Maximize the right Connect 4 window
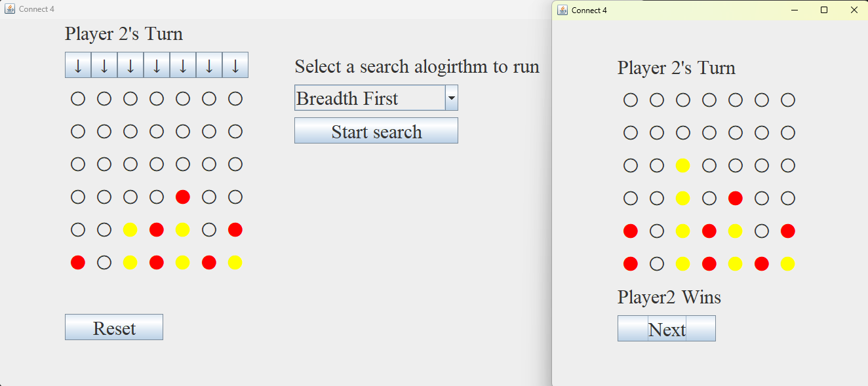 pos(824,10)
